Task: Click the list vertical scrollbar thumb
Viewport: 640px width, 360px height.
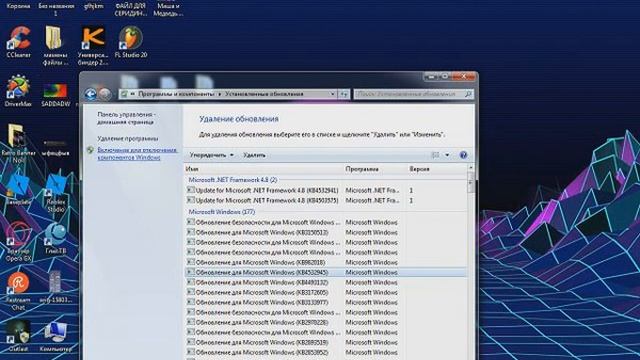Action: pyautogui.click(x=470, y=182)
